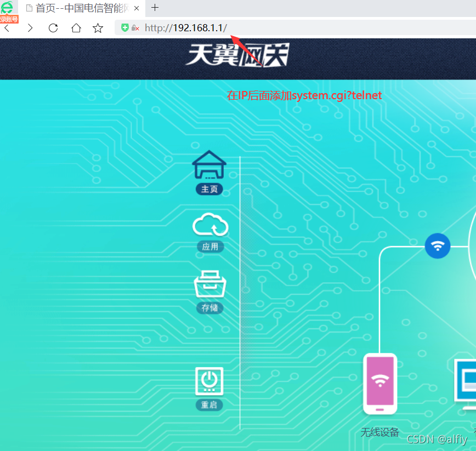The width and height of the screenshot is (476, 451).
Task: Bookmark page with the star icon
Action: coord(98,28)
